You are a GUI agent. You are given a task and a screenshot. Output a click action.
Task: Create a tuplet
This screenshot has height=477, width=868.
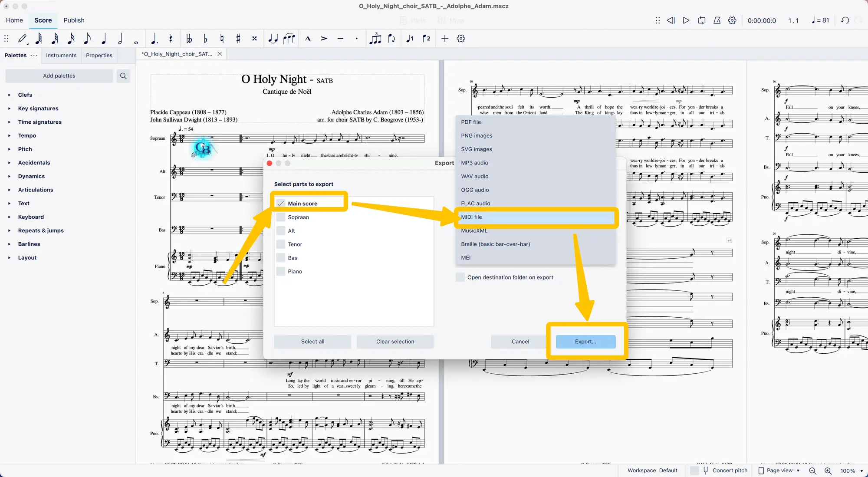375,39
